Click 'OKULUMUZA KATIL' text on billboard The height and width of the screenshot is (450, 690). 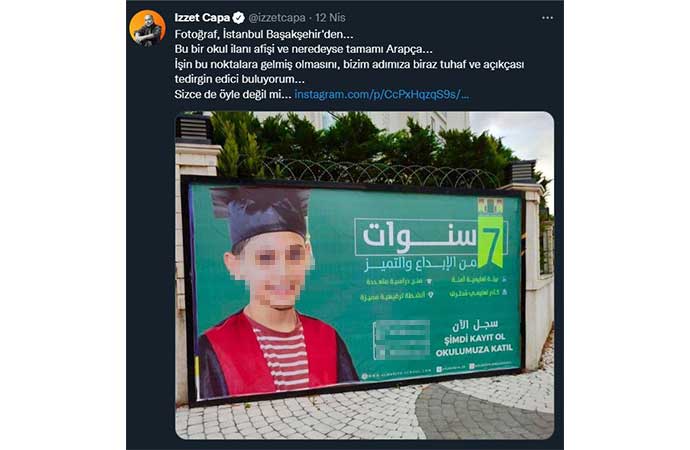click(x=474, y=350)
